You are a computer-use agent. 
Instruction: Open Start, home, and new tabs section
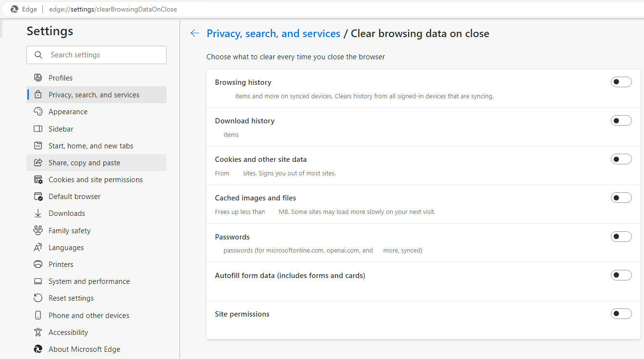[x=90, y=146]
